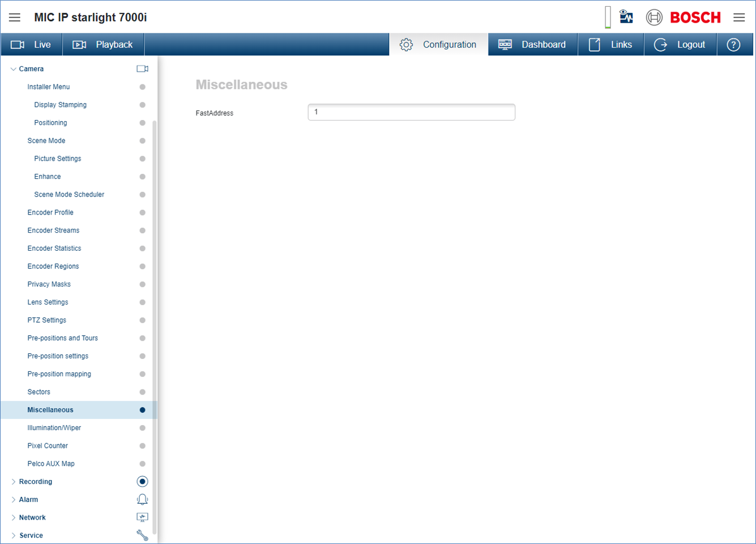Open Lens Settings page
Image resolution: width=756 pixels, height=544 pixels.
[x=48, y=302]
